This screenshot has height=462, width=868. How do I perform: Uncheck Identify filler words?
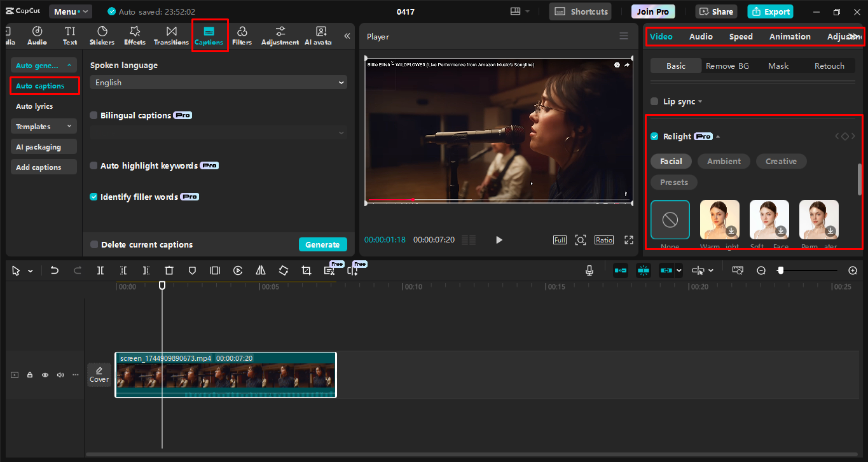[94, 197]
